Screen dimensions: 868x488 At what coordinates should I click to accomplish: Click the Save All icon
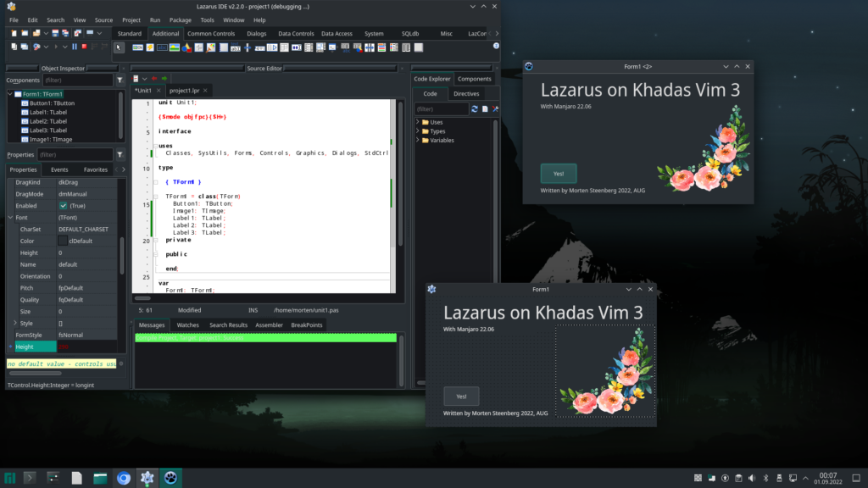click(x=65, y=33)
